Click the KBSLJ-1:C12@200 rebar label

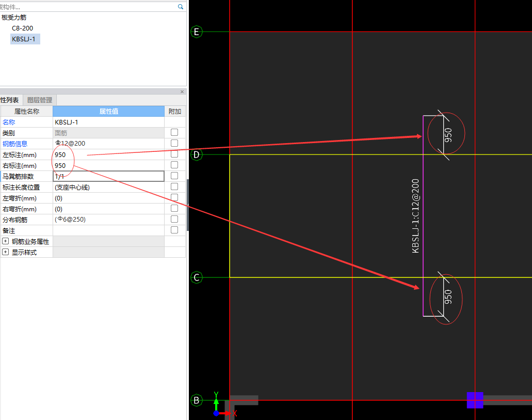click(415, 216)
